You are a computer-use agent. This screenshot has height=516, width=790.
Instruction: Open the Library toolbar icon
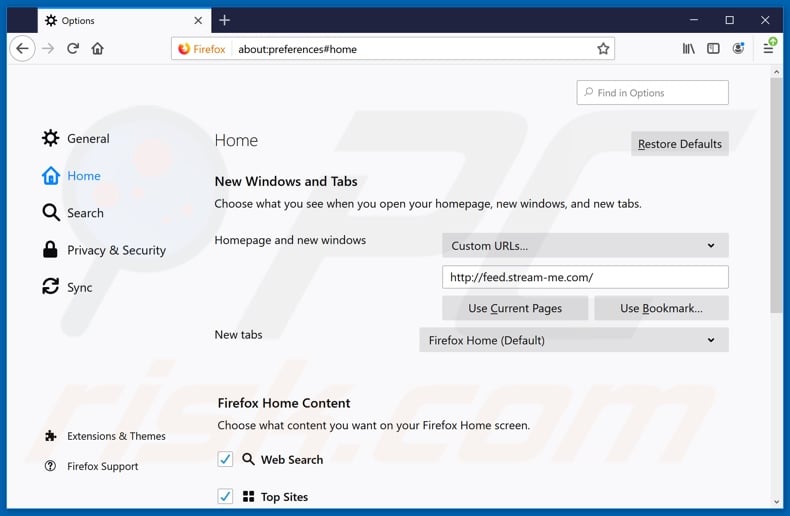coord(688,48)
